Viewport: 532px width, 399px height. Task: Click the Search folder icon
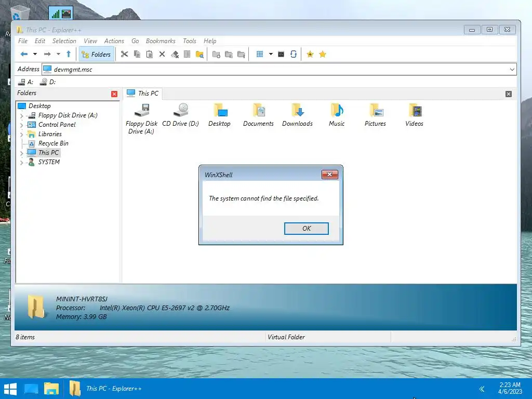200,54
